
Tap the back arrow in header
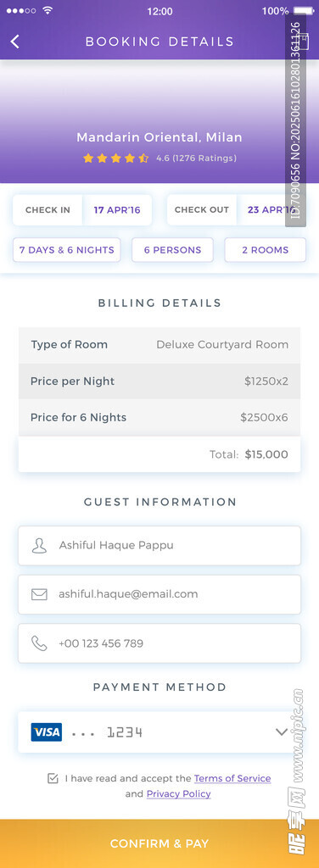tap(15, 42)
